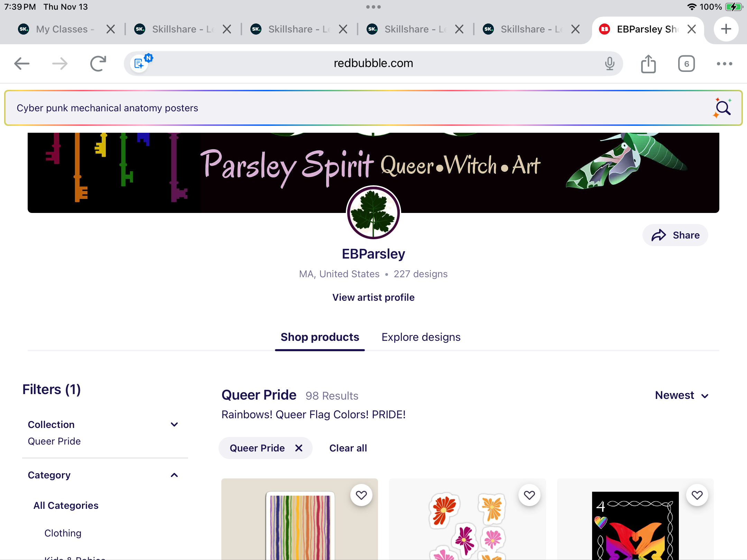Open the Newest sort dropdown
This screenshot has width=747, height=560.
pyautogui.click(x=682, y=395)
